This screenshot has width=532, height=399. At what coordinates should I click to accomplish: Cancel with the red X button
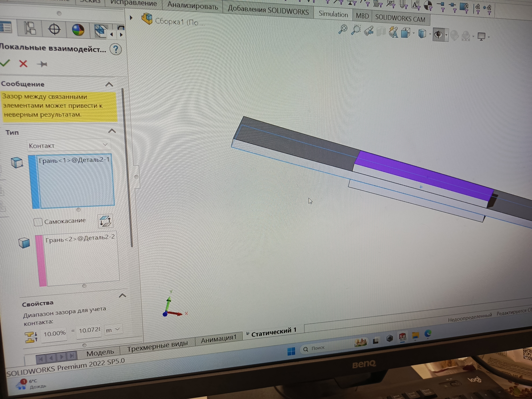[23, 64]
